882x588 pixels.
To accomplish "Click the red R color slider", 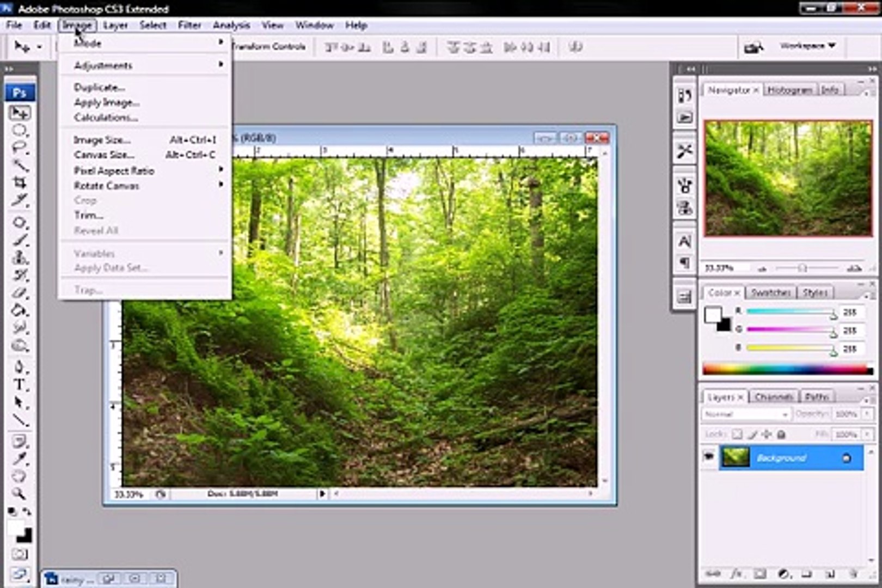I will [x=792, y=312].
